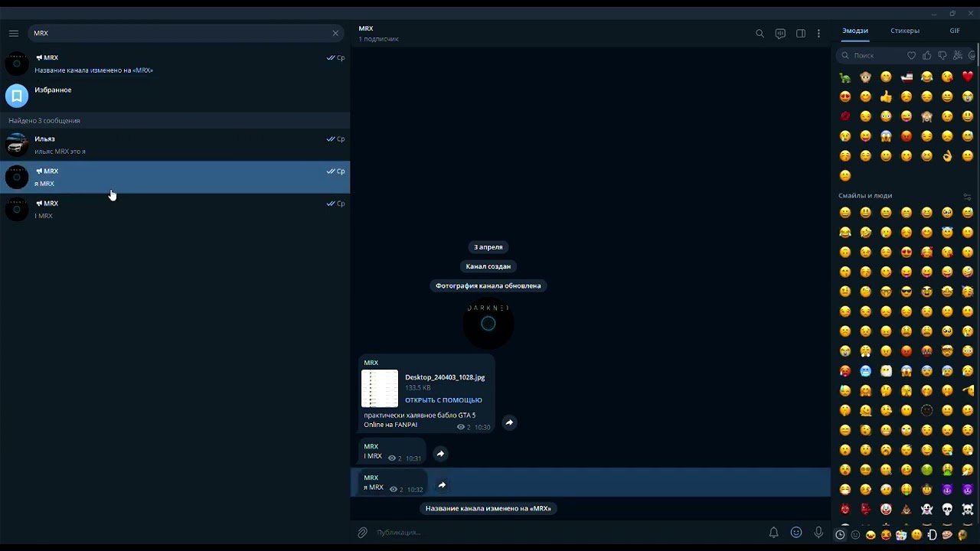Click the «3 апреля» date badge

(x=488, y=247)
